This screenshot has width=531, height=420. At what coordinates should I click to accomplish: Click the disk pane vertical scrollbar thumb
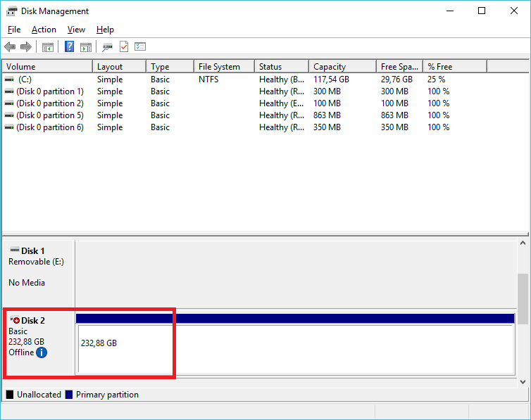[x=523, y=298]
